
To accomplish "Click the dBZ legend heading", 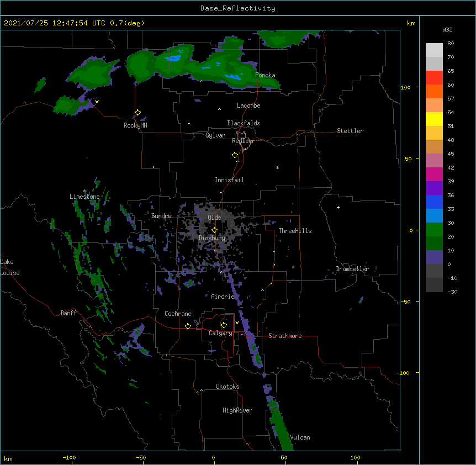I will click(447, 30).
